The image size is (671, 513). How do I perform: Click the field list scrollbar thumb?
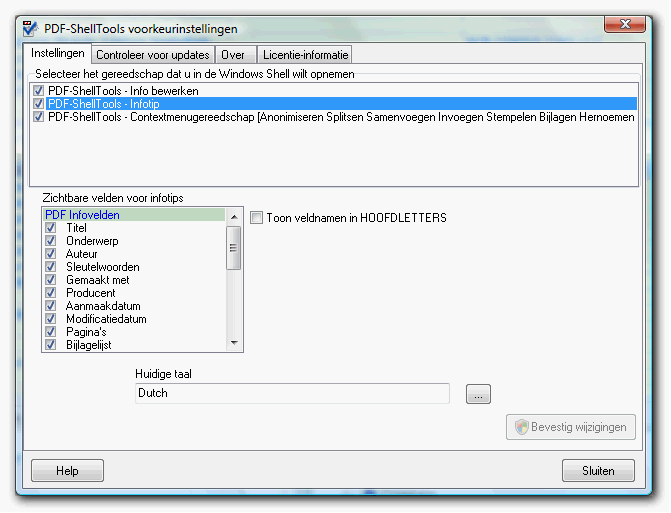click(x=234, y=248)
